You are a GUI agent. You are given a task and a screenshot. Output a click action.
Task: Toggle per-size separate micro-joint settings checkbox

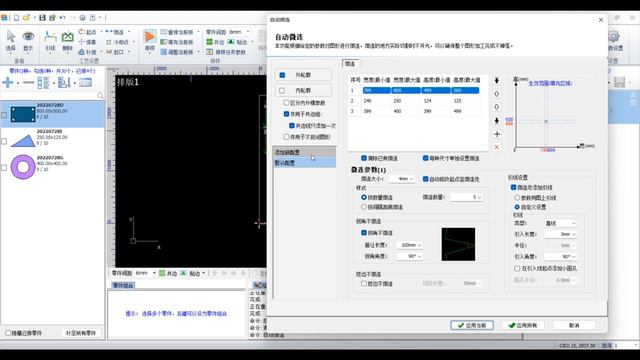(426, 158)
